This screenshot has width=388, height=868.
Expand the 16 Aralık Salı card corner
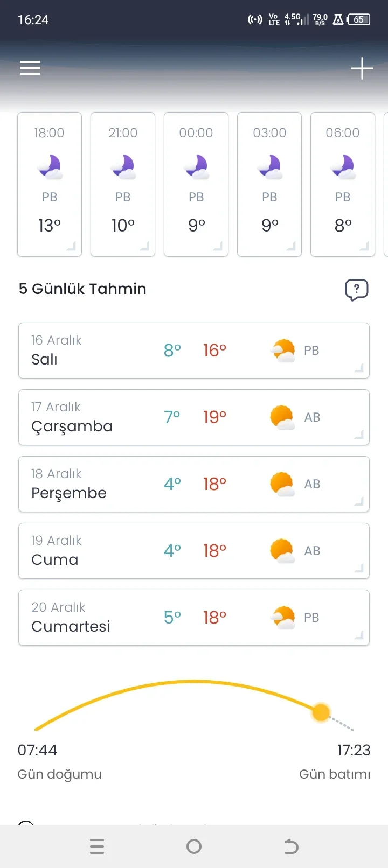pyautogui.click(x=359, y=368)
